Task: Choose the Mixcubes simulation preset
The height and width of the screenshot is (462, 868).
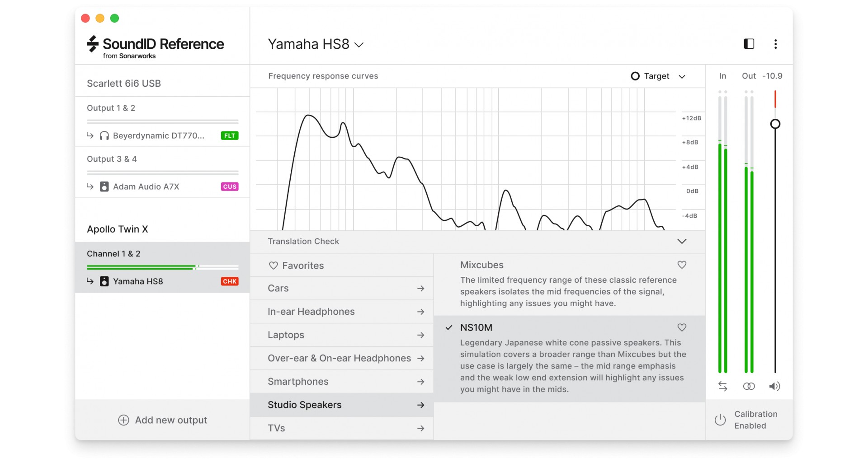Action: (570, 284)
